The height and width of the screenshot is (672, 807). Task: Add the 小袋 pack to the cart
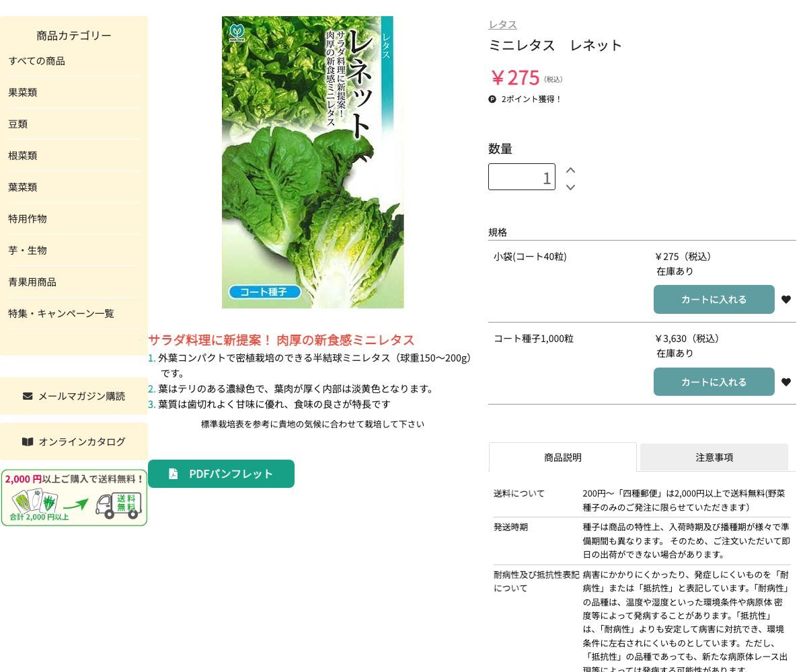[x=714, y=299]
